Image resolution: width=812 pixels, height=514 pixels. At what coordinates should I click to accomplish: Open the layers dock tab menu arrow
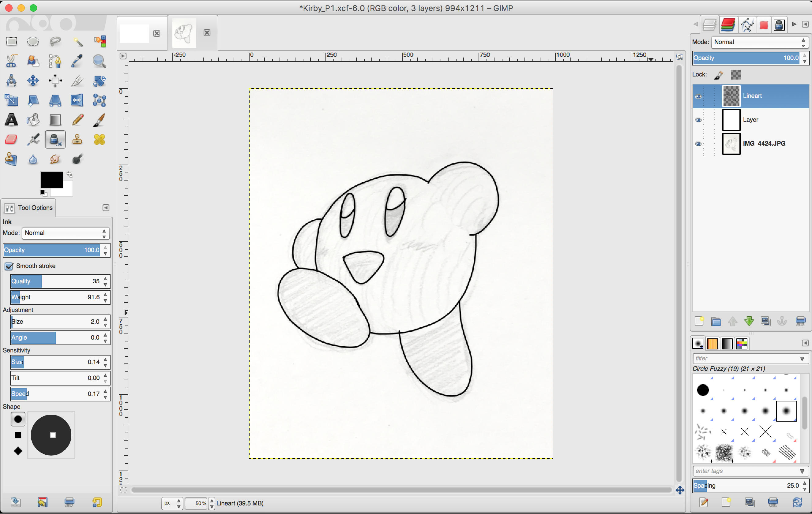pyautogui.click(x=805, y=24)
